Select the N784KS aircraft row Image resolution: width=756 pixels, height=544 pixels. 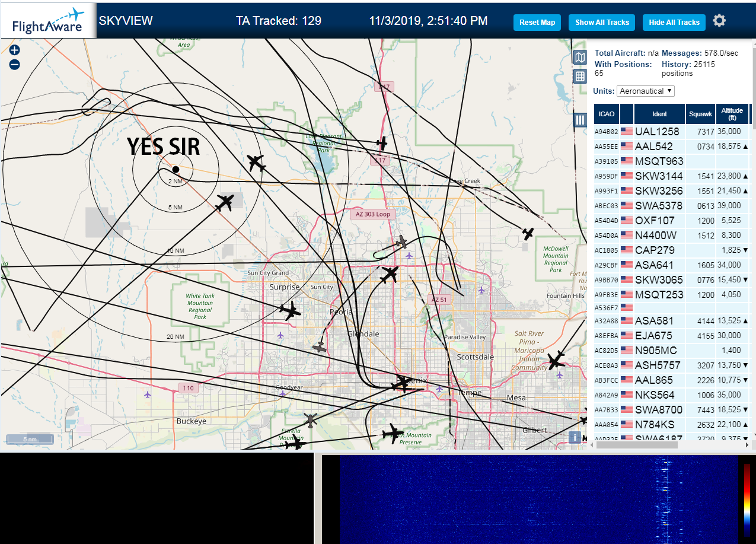pyautogui.click(x=672, y=425)
